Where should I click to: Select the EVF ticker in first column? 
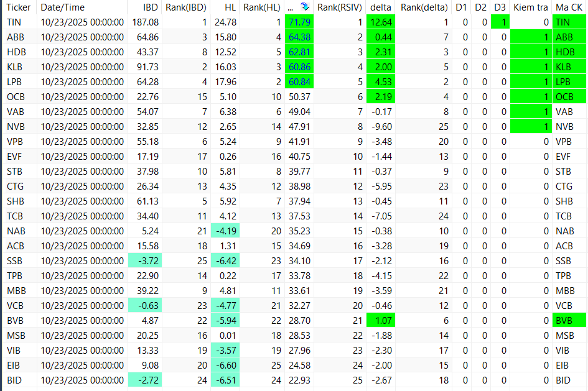point(14,157)
